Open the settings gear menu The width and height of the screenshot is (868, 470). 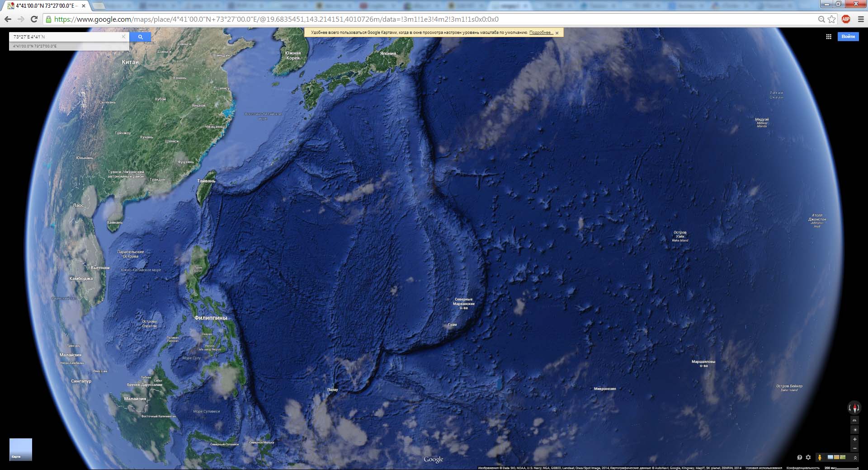(808, 457)
